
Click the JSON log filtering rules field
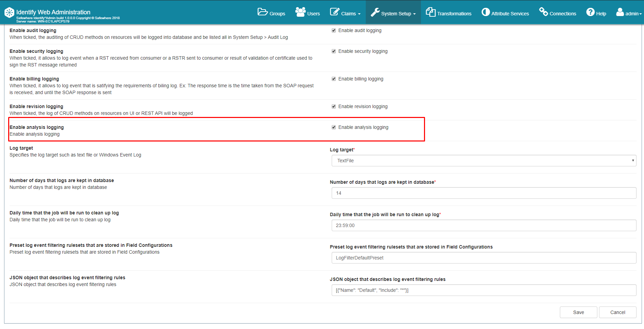(484, 290)
